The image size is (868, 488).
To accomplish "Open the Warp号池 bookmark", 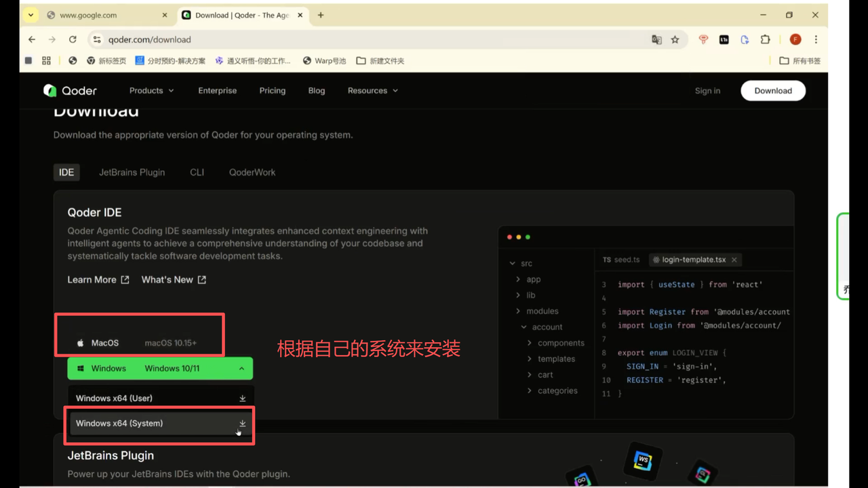I will (324, 60).
